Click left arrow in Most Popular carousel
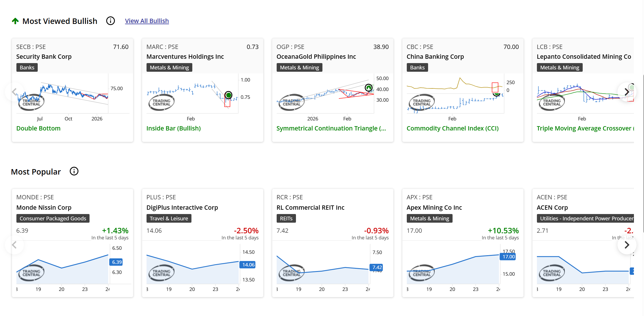 click(14, 245)
